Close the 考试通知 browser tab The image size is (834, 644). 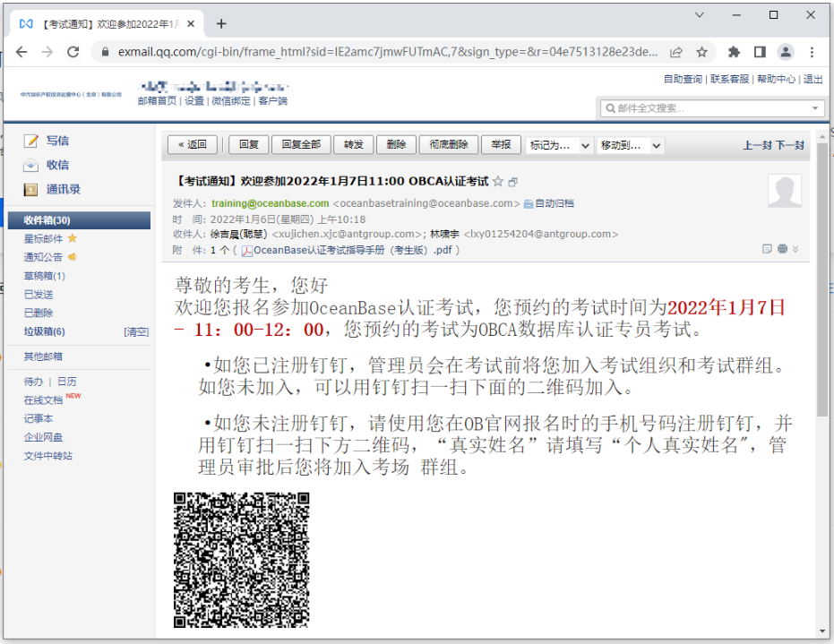191,24
